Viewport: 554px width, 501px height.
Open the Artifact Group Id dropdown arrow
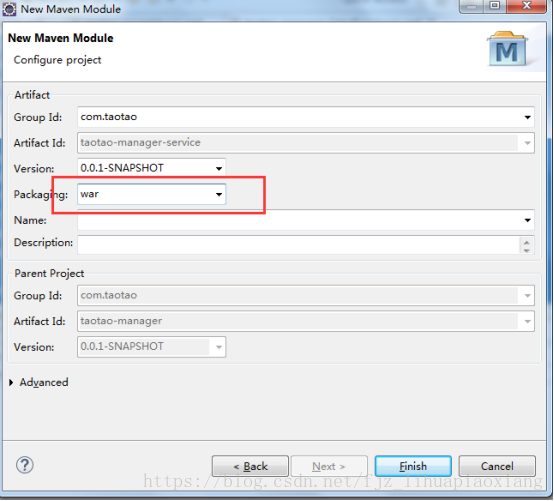[527, 117]
